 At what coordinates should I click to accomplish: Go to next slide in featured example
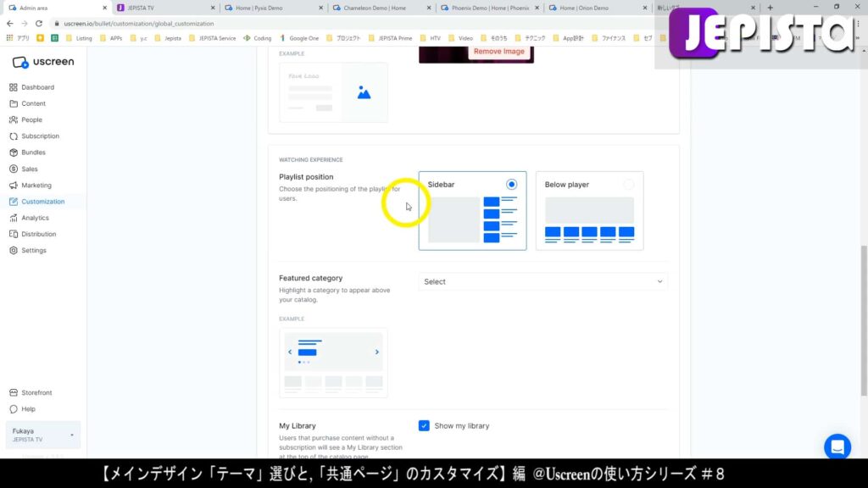click(x=377, y=352)
